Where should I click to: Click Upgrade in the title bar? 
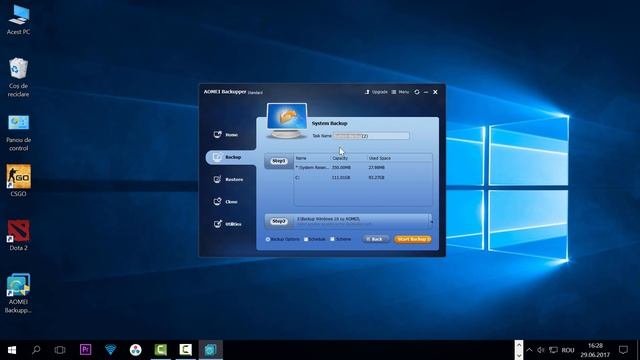click(x=376, y=92)
